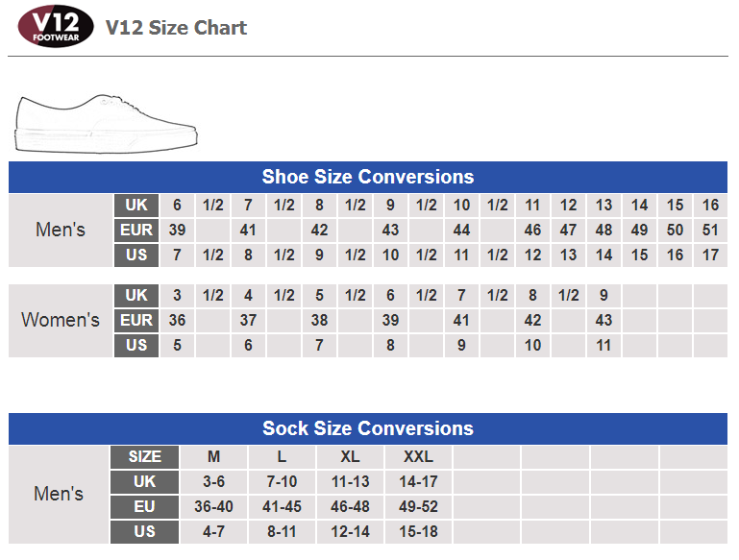Click Women's US size 11 cell
Screen dimensions: 739x560
pos(604,345)
